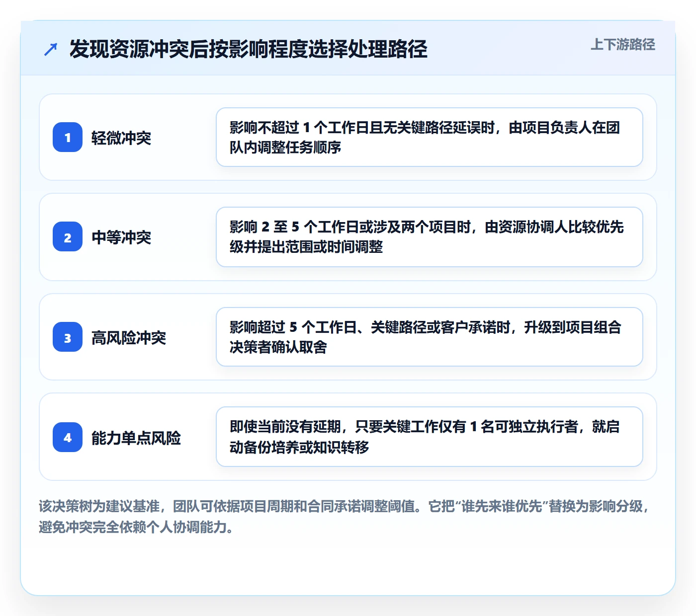Click the description box starting 即使当前没有延期
Image resolution: width=696 pixels, height=616 pixels.
(430, 437)
